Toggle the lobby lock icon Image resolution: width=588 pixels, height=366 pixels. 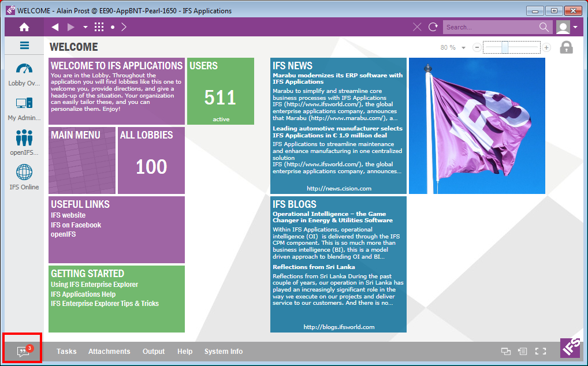[566, 47]
